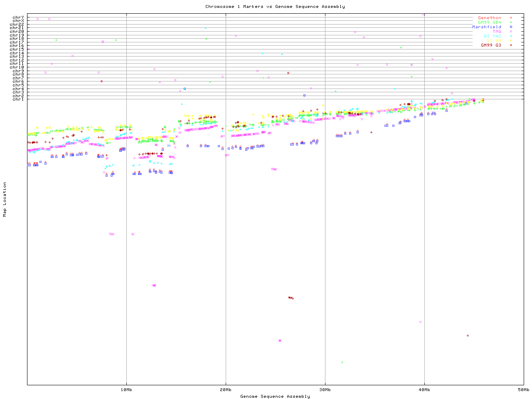Click the chr15 label on the y-axis
Image resolution: width=532 pixels, height=399 pixels.
click(17, 49)
